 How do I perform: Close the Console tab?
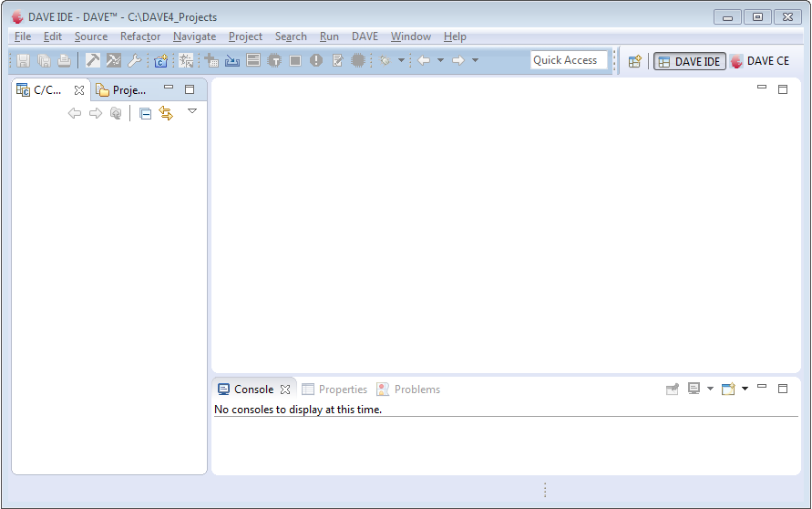coord(285,390)
